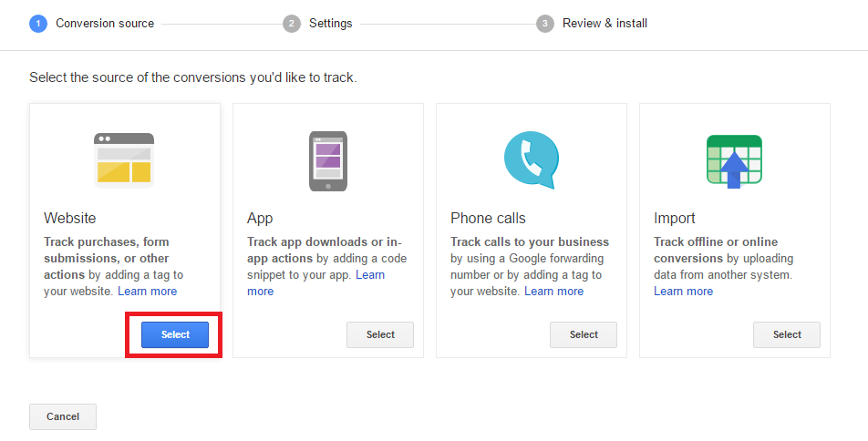Select the Import conversion source button
Image resolution: width=868 pixels, height=441 pixels.
click(x=787, y=334)
